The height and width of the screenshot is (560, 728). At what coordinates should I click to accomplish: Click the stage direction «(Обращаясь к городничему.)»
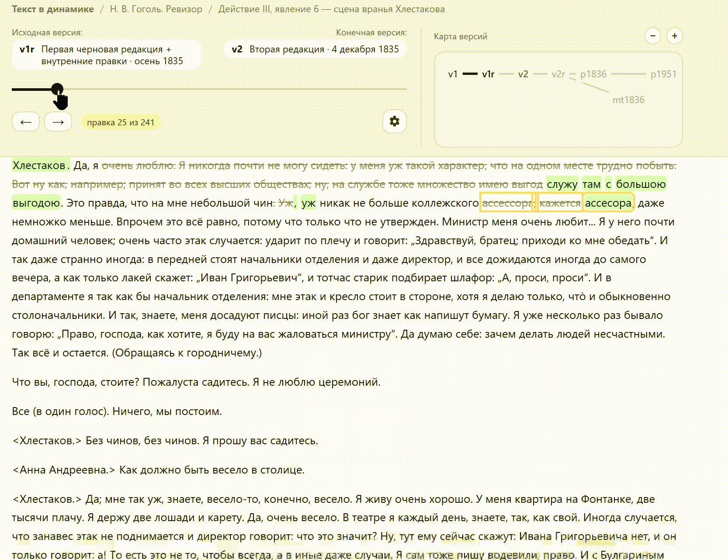[x=187, y=353]
